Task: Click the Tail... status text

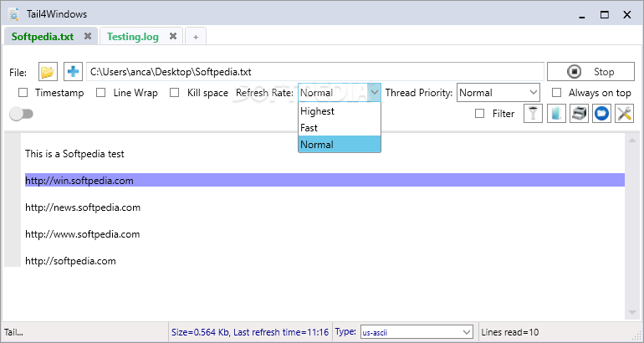Action: (13, 332)
